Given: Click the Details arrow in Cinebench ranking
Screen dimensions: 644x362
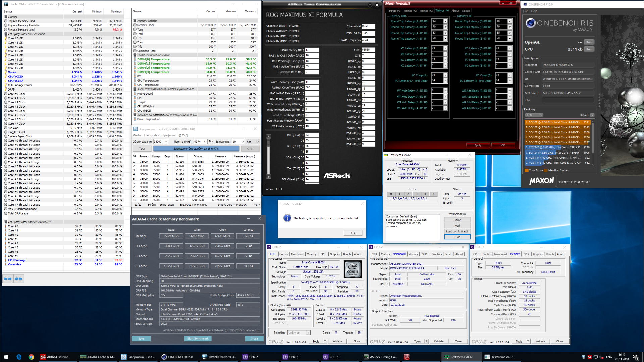Looking at the screenshot, I should [592, 115].
